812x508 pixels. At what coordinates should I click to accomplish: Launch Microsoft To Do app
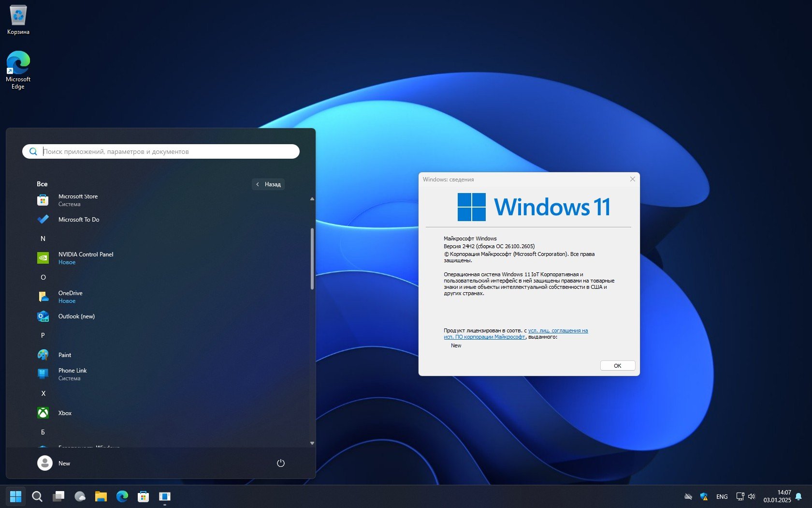point(78,220)
